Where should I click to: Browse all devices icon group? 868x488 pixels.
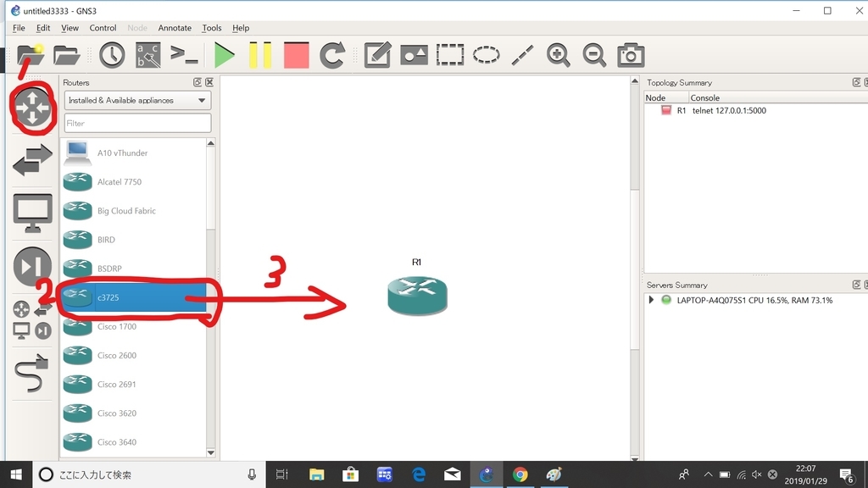point(32,319)
